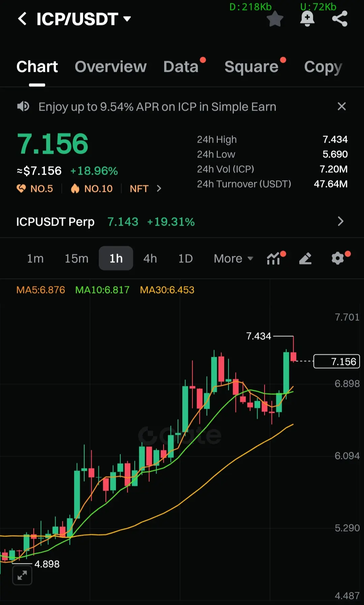Dismiss the Simple Earn banner
Screen dimensions: 364x605
click(x=342, y=107)
